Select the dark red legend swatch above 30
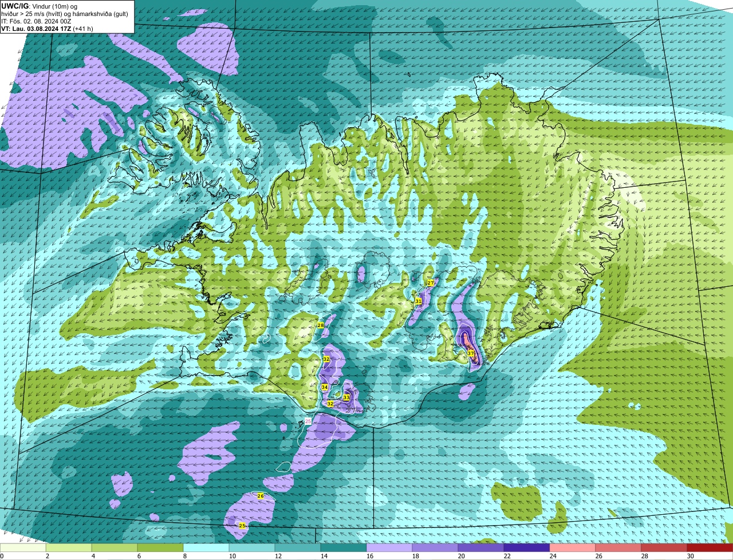This screenshot has width=733, height=560. [x=710, y=547]
